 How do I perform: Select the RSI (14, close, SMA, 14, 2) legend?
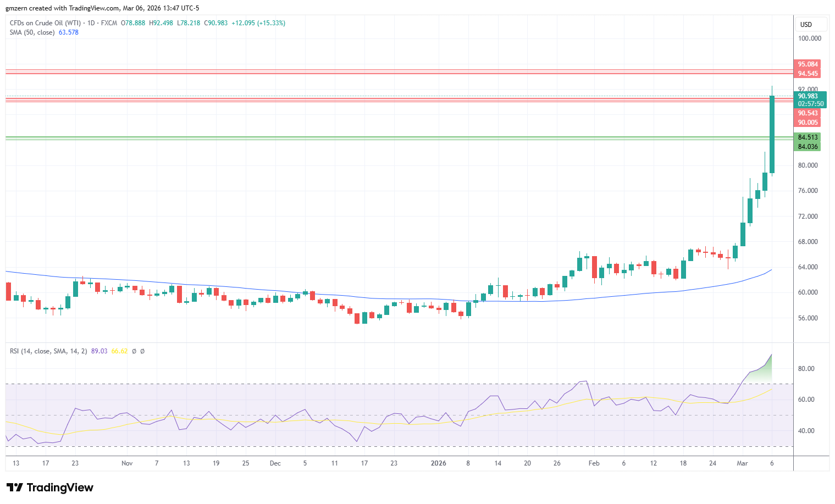[x=48, y=351]
